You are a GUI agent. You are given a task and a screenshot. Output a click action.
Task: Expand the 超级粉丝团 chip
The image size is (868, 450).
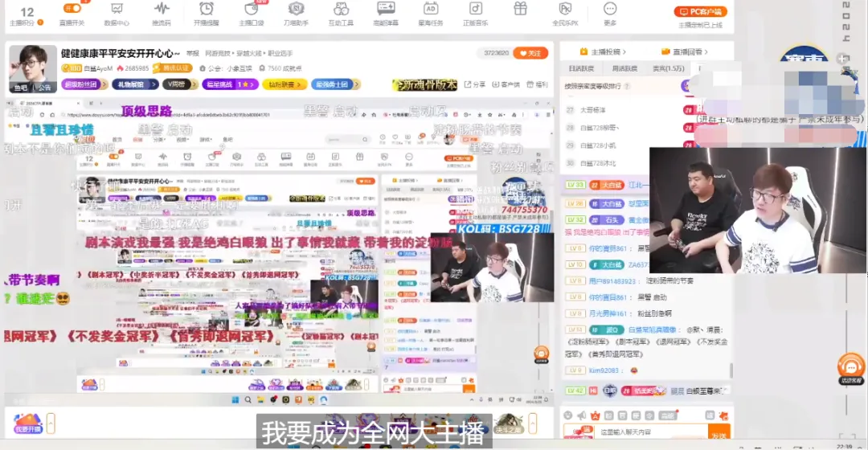[84, 84]
